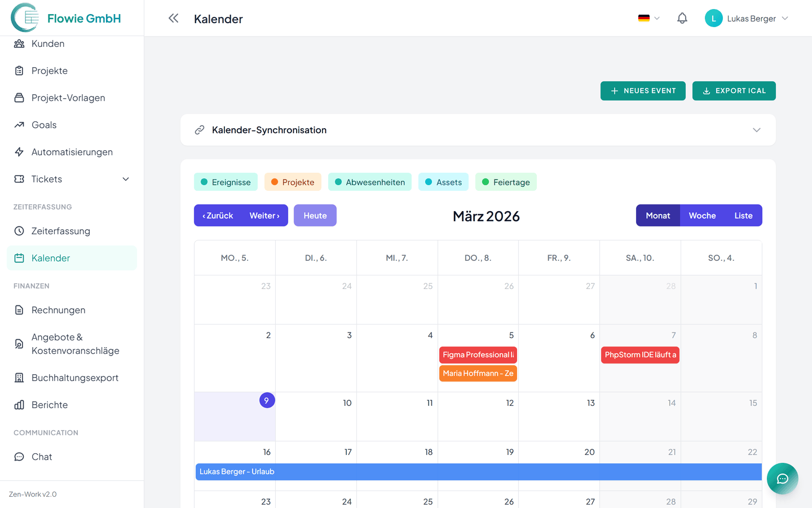Open the Rechnungen invoice icon
Viewport: 812px width, 508px height.
[20, 310]
